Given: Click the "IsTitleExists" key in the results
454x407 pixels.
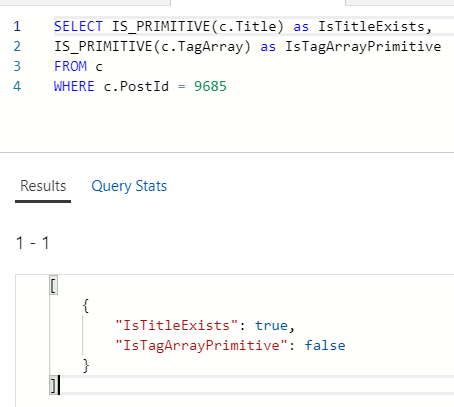Looking at the screenshot, I should (177, 325).
